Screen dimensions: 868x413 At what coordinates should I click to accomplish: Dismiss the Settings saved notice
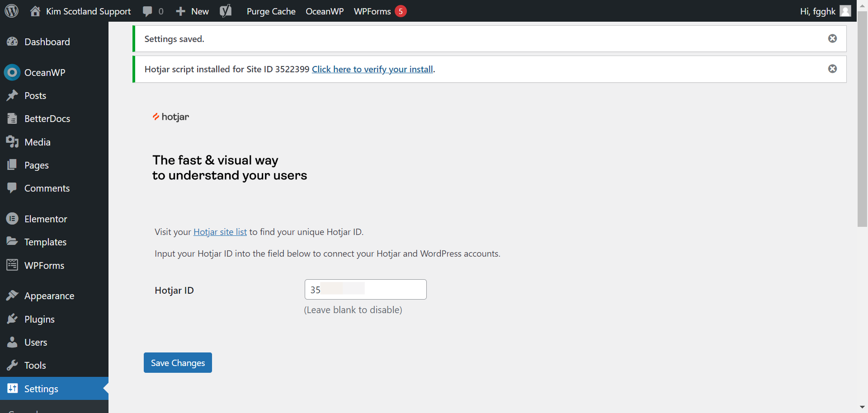(x=832, y=38)
